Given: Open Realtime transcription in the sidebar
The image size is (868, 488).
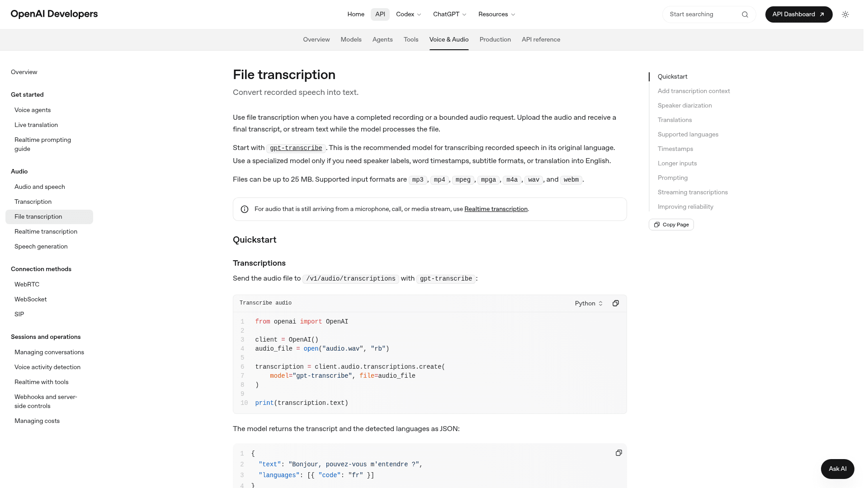Looking at the screenshot, I should [x=46, y=232].
